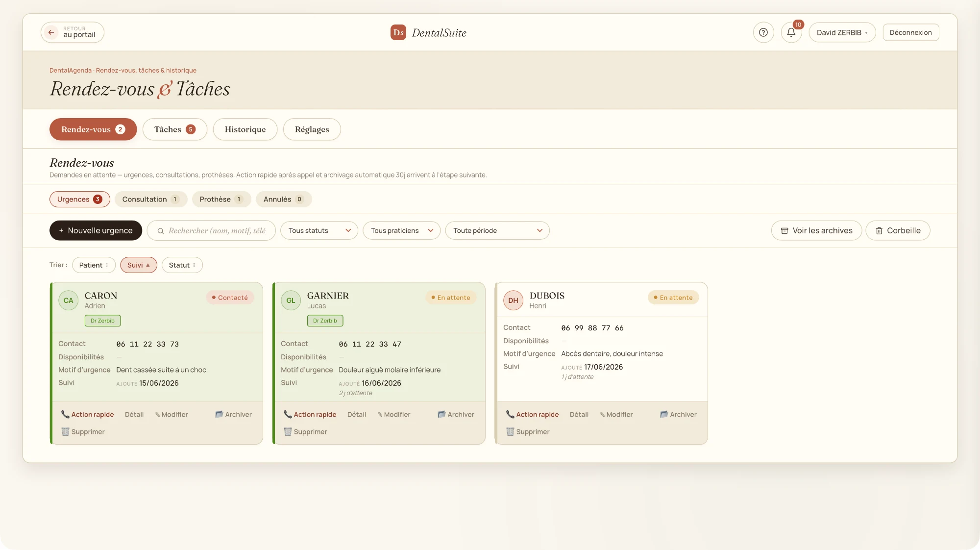Click 'Abcès dentaire, douleur intense' text
This screenshot has width=980, height=550.
coord(612,354)
